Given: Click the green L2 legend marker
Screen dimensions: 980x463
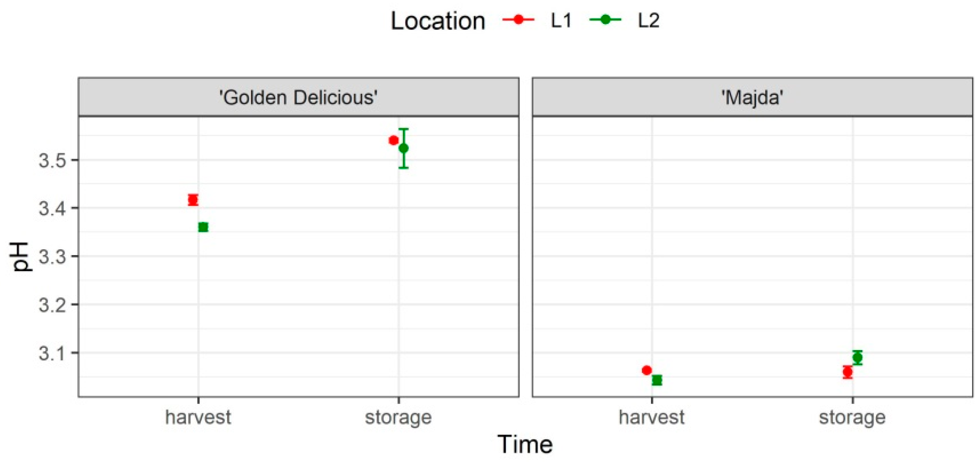Looking at the screenshot, I should tap(605, 20).
